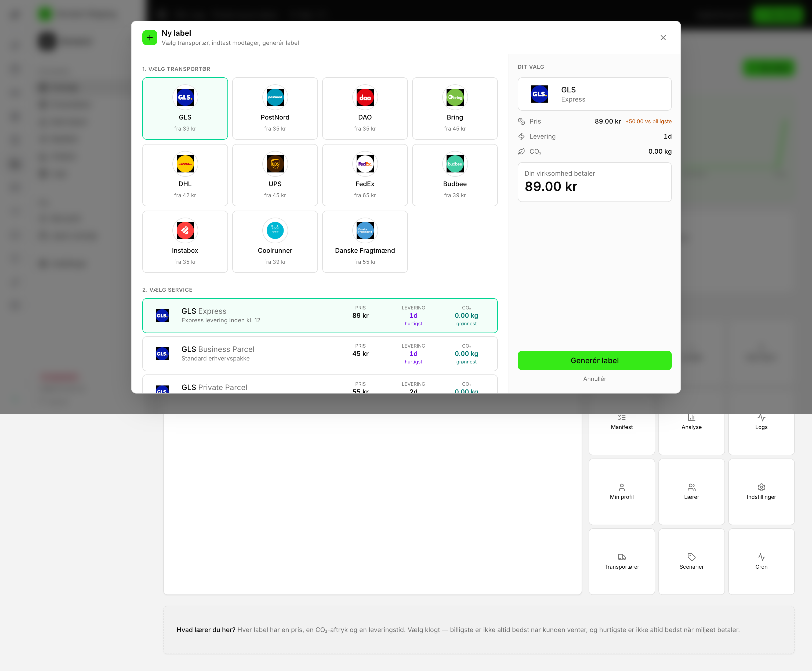
Task: Cancel with the Annullér link
Action: [x=595, y=379]
